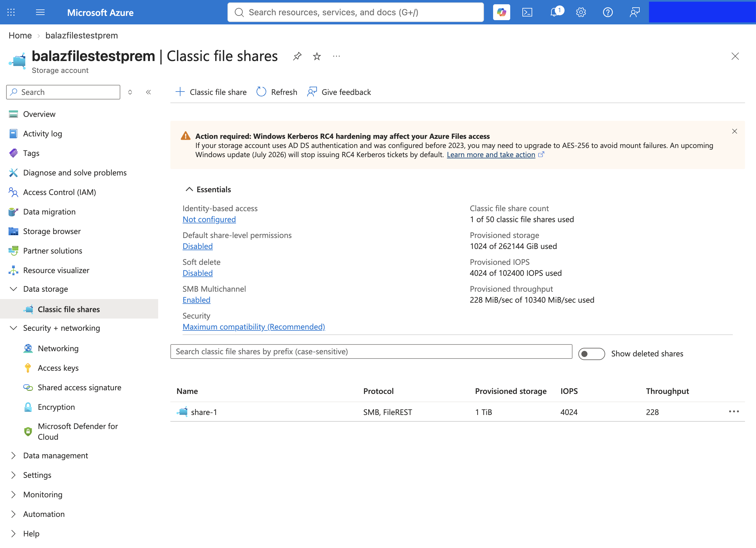Open Shared access signature page
This screenshot has height=548, width=756.
point(79,388)
